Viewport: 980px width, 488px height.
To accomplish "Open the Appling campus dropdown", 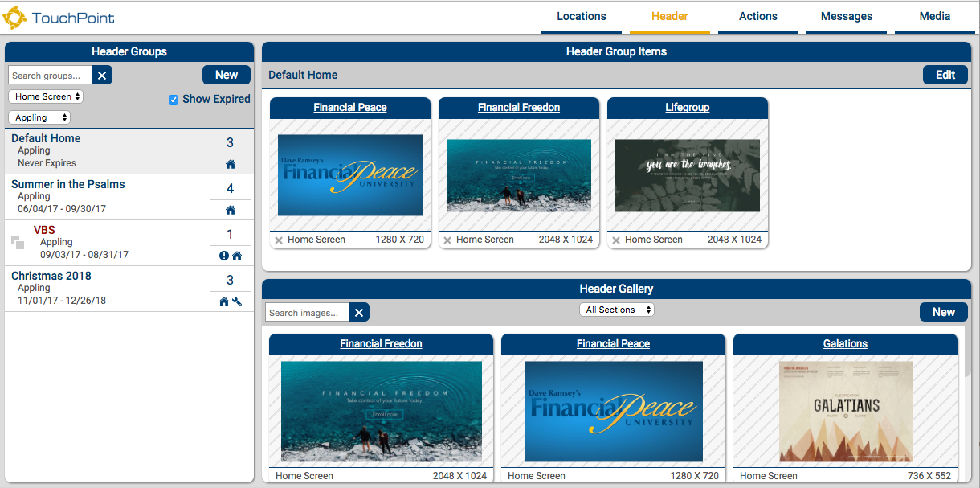I will 39,117.
